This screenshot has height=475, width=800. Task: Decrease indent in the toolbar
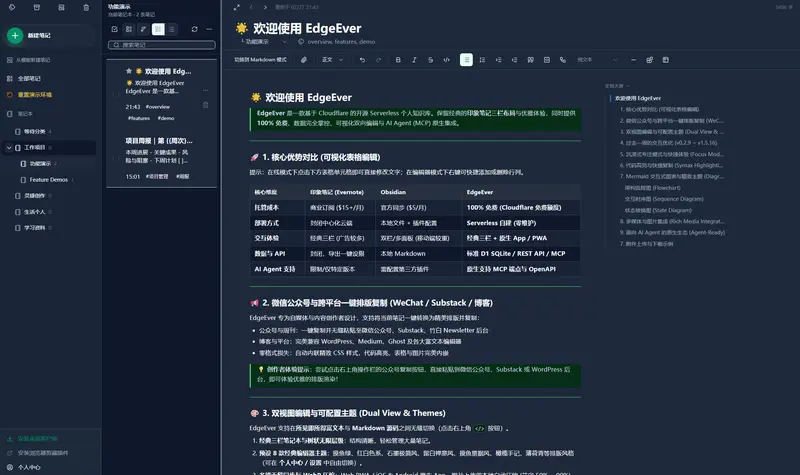pos(514,60)
